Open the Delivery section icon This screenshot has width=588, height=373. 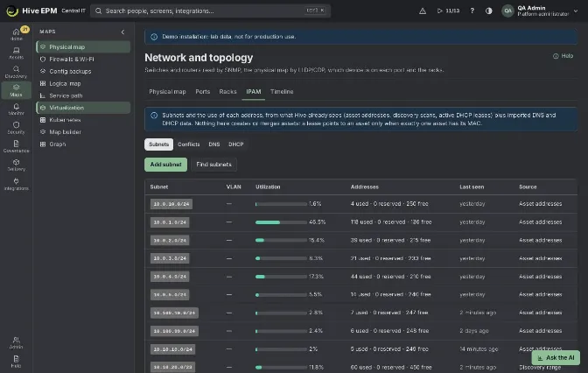coord(16,165)
